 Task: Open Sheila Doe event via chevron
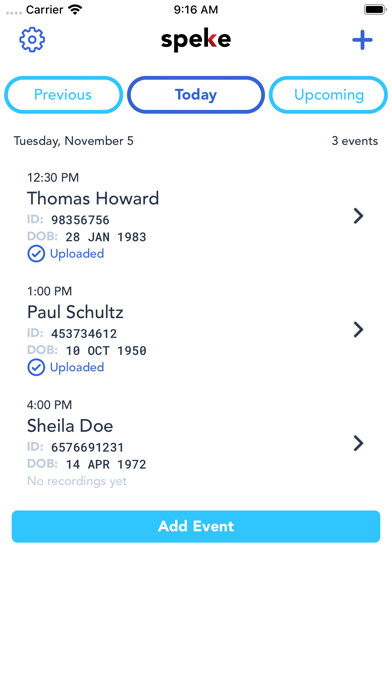pyautogui.click(x=358, y=443)
